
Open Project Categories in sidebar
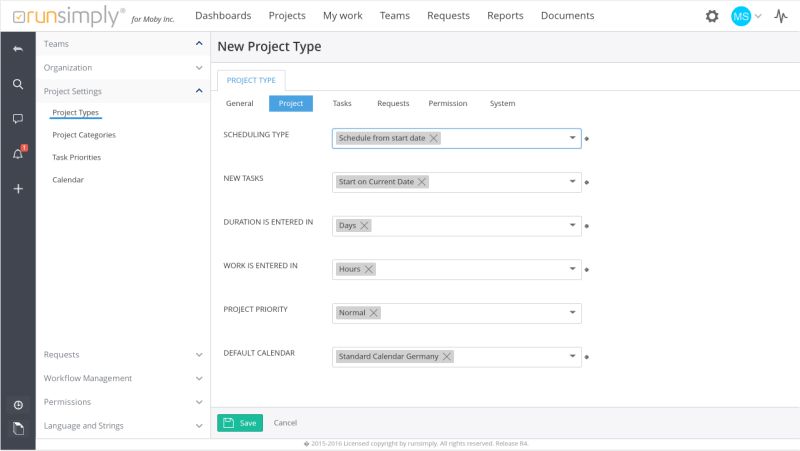click(84, 135)
